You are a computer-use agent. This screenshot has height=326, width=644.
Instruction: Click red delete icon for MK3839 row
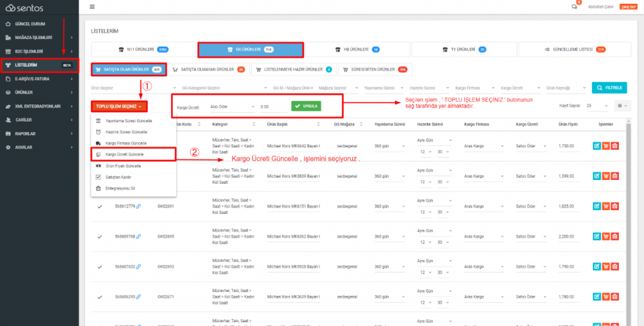[x=615, y=175]
